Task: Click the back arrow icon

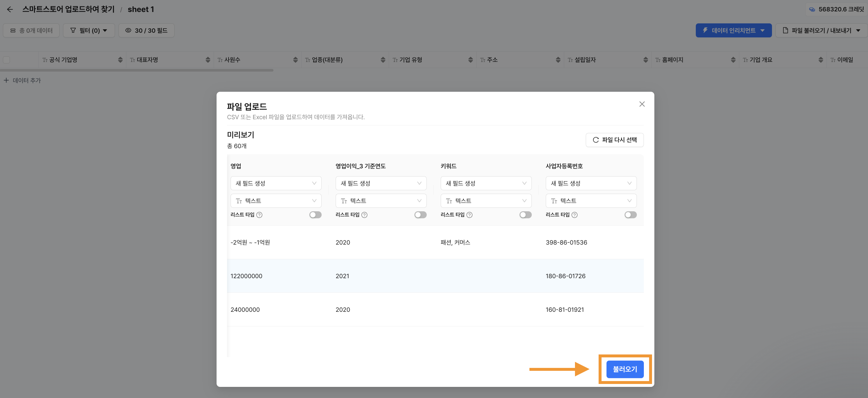Action: tap(10, 9)
